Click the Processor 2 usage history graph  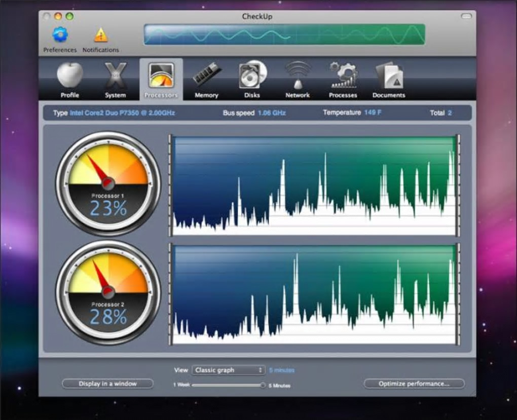(x=314, y=295)
